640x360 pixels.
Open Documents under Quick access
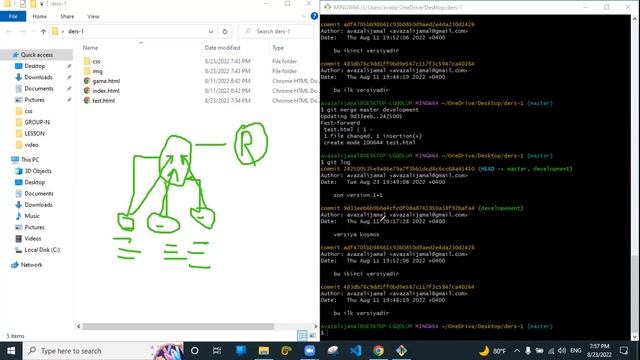(39, 89)
